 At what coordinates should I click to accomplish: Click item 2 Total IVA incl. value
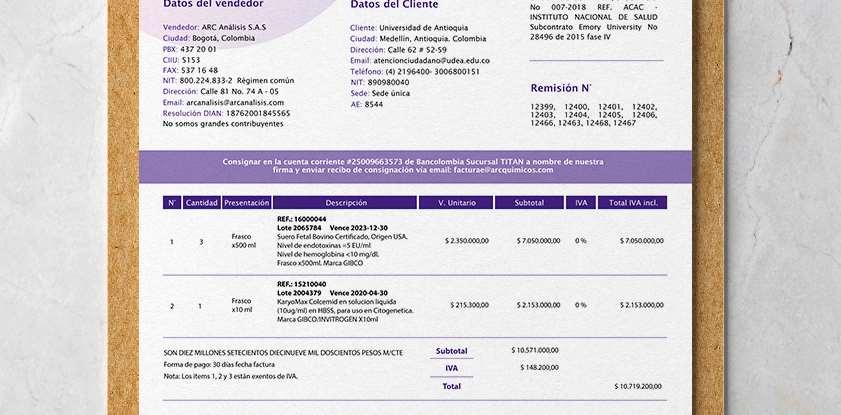(x=641, y=305)
